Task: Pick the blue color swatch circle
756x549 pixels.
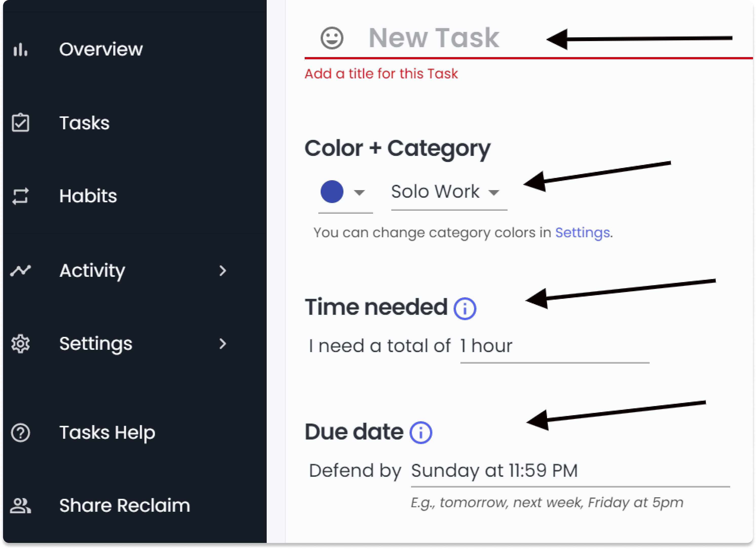Action: 332,192
